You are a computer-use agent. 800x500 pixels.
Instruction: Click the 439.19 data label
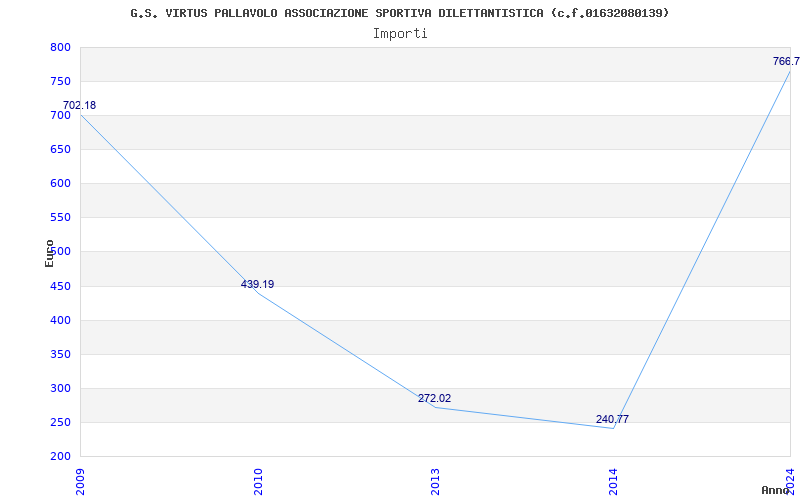(257, 284)
